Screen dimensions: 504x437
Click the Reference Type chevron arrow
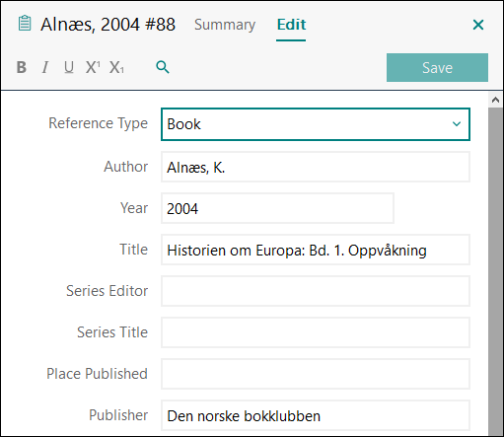pos(457,124)
